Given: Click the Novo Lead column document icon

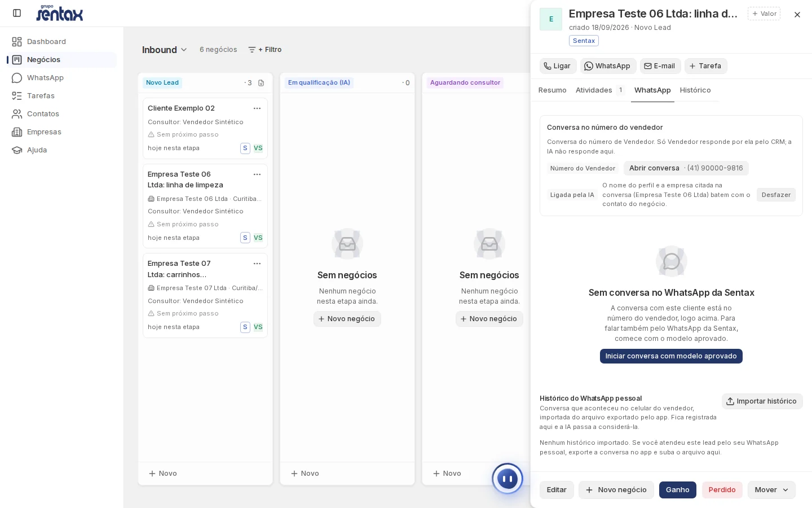Looking at the screenshot, I should point(261,83).
